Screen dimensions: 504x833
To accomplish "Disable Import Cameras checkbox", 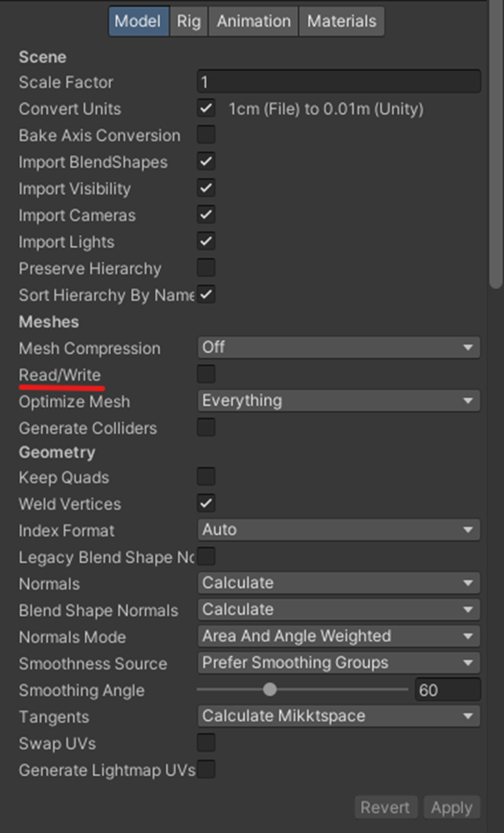I will pyautogui.click(x=206, y=215).
